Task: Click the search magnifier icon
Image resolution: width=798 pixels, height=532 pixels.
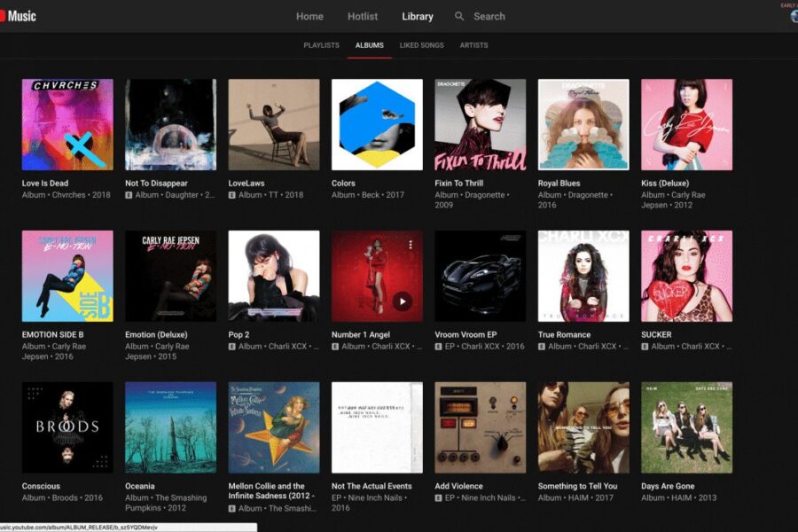Action: 459,16
